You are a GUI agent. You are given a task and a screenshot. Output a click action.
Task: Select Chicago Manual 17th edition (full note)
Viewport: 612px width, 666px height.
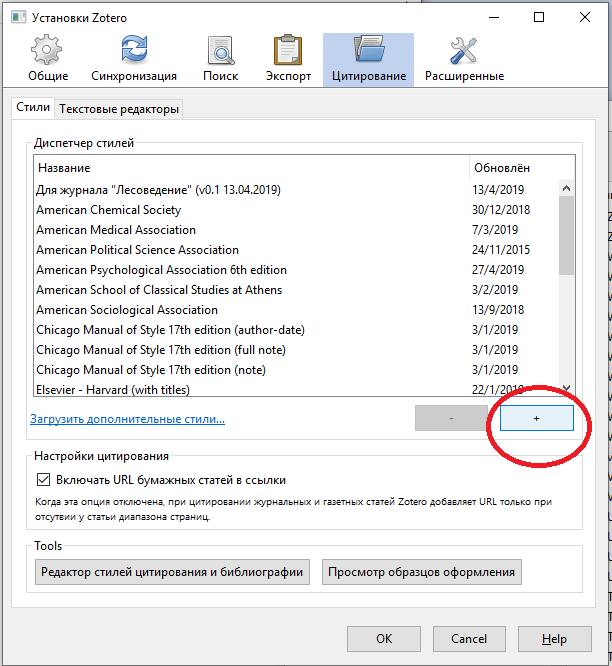pyautogui.click(x=296, y=350)
